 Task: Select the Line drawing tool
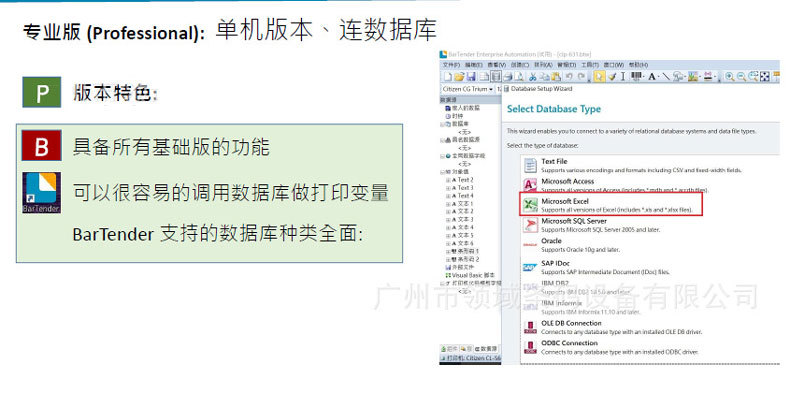coord(666,77)
